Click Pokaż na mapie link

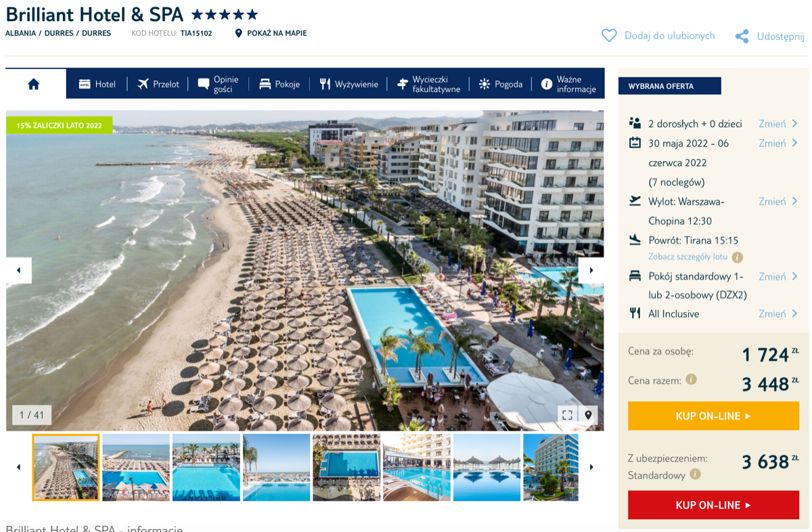click(271, 33)
